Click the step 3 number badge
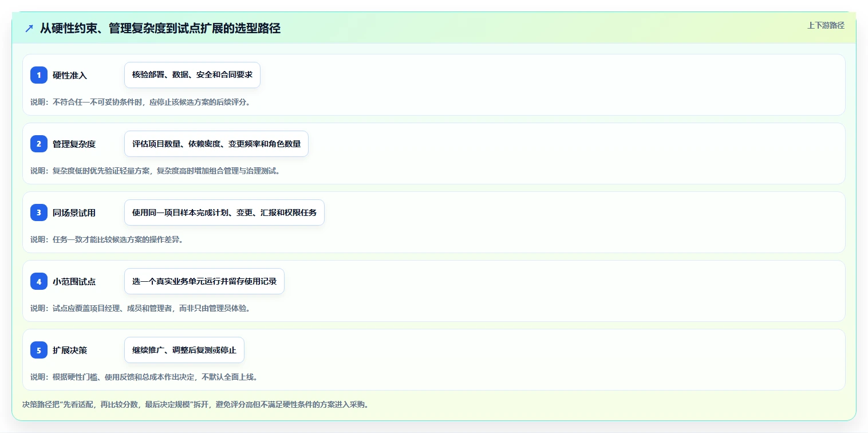 pos(39,212)
